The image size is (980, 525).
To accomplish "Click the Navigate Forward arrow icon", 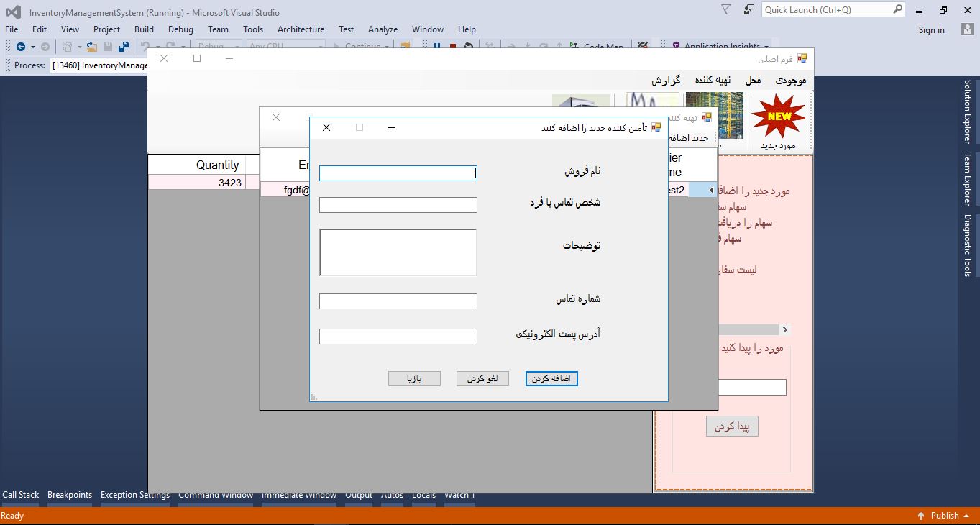I will [x=45, y=47].
